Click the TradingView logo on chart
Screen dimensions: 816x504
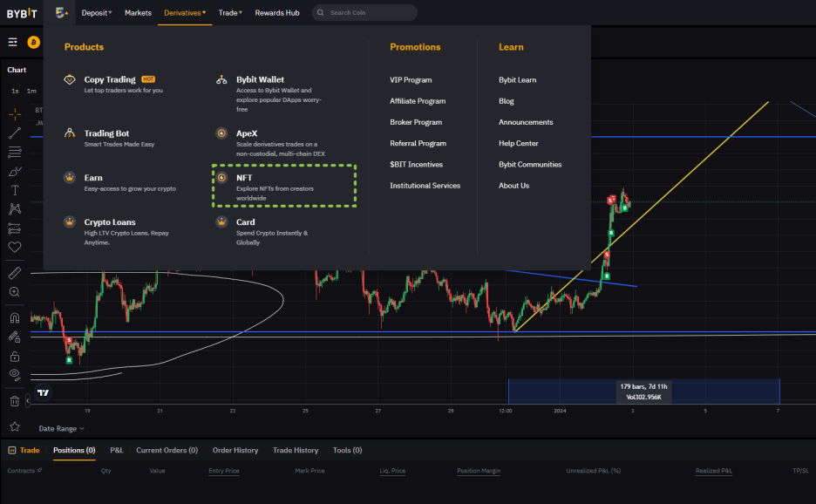44,392
